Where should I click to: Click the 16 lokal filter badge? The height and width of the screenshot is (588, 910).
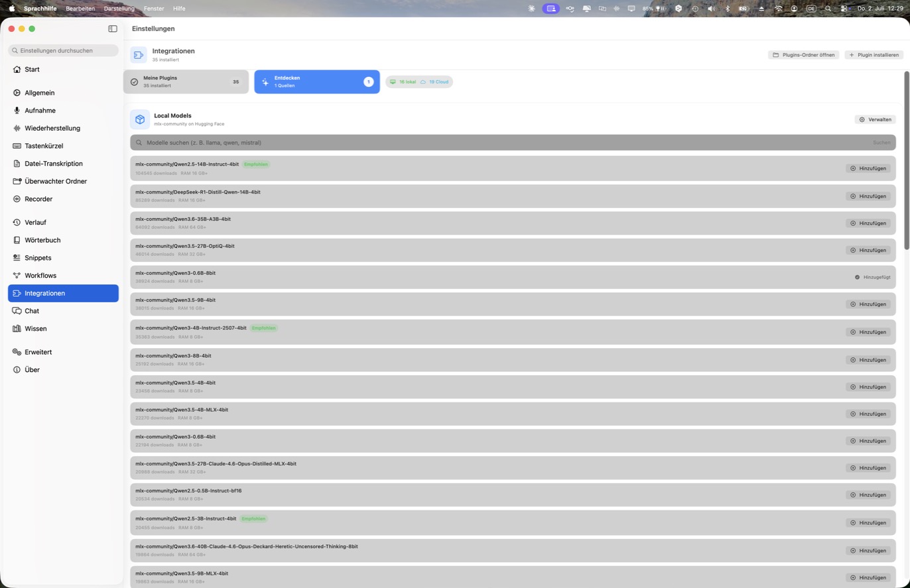[x=403, y=82]
